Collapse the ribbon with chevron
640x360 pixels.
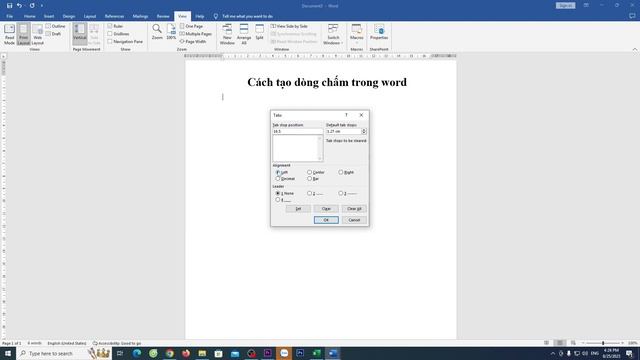[635, 50]
